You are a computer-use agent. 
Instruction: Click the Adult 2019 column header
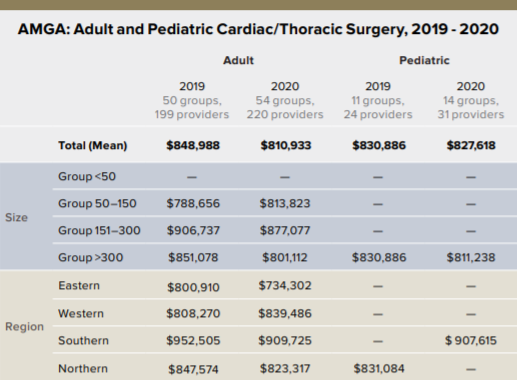pos(192,86)
